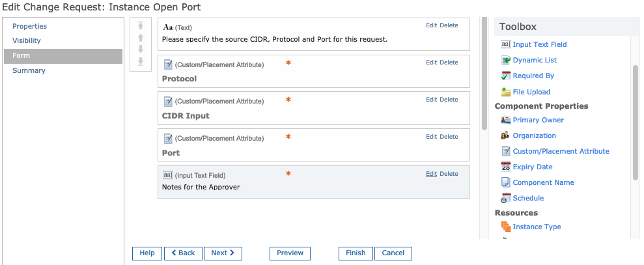Screen dimensions: 644x265
Task: Delete the Protocol attribute element
Action: 449,63
